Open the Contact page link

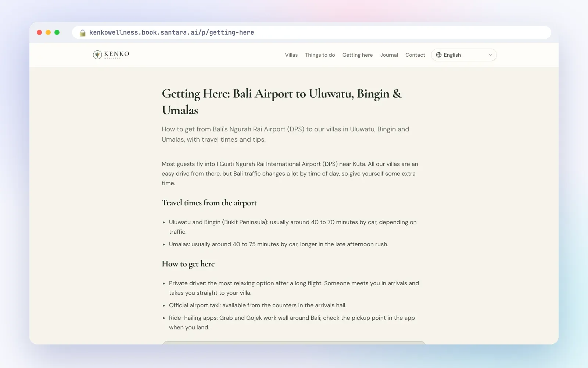pyautogui.click(x=415, y=55)
